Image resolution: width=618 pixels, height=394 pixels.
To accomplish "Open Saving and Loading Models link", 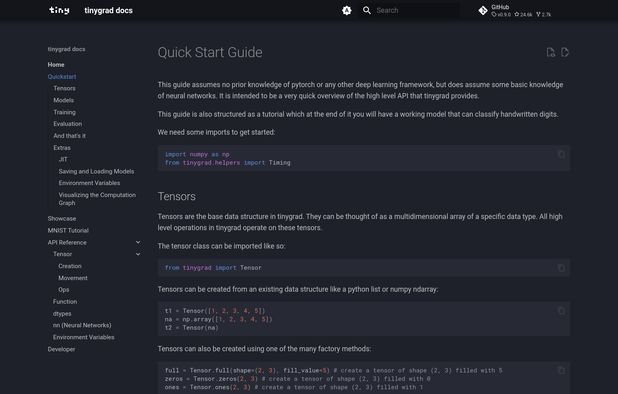I will [x=96, y=171].
